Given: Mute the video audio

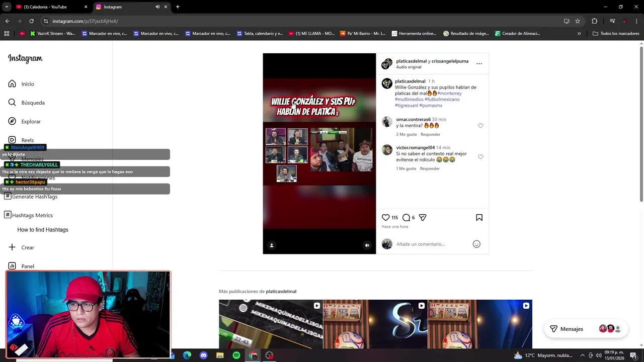Looking at the screenshot, I should tap(367, 245).
